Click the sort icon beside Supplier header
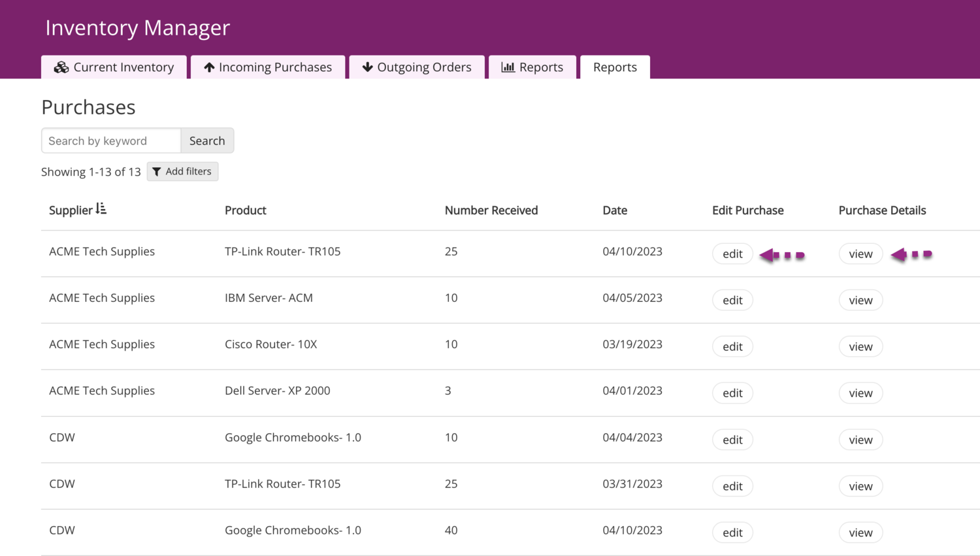 [x=101, y=209]
